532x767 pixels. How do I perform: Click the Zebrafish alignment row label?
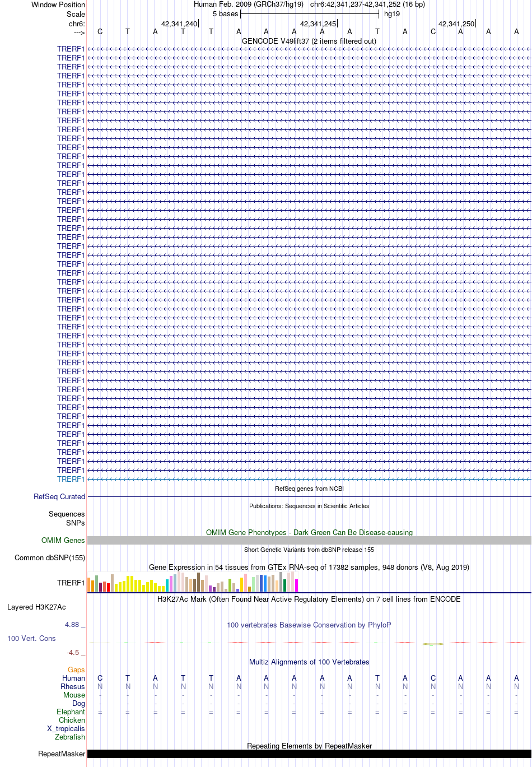click(x=70, y=737)
